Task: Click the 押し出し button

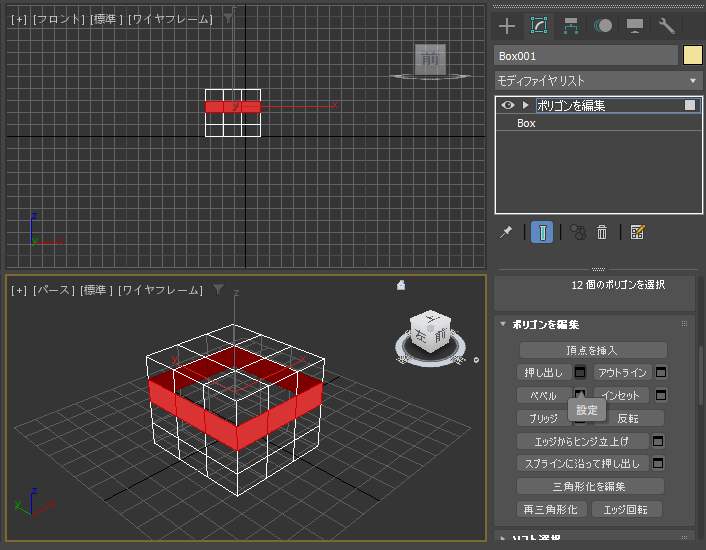Action: coord(544,373)
